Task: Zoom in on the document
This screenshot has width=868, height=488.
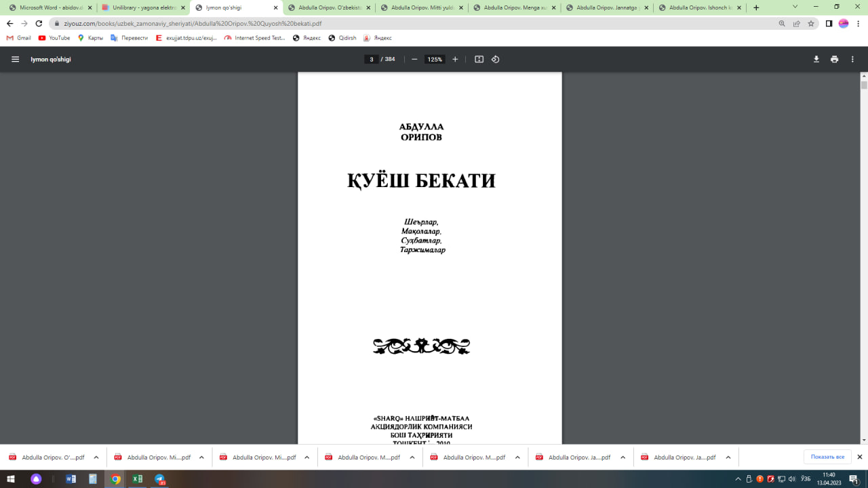Action: [x=455, y=59]
